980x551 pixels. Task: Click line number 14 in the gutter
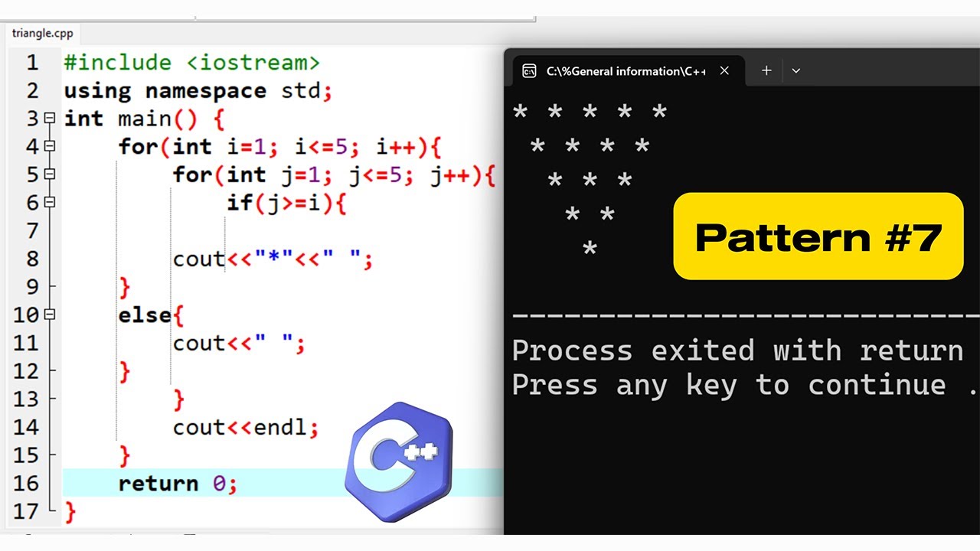click(26, 427)
